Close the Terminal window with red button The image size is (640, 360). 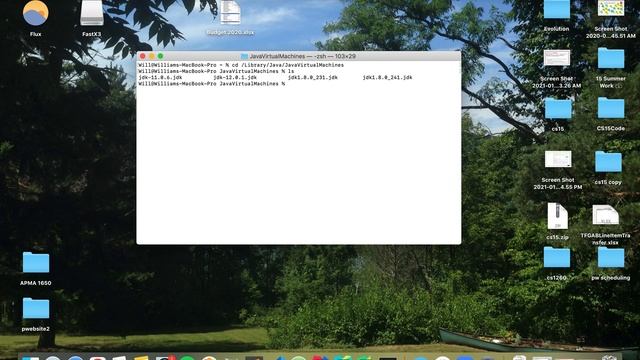pyautogui.click(x=142, y=56)
